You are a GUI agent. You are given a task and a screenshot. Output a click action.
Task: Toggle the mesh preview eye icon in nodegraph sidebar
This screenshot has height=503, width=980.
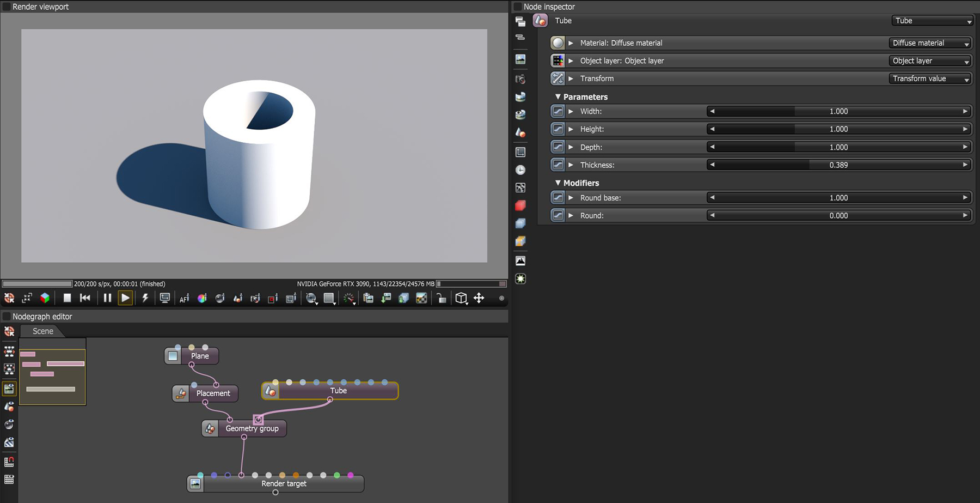point(9,407)
